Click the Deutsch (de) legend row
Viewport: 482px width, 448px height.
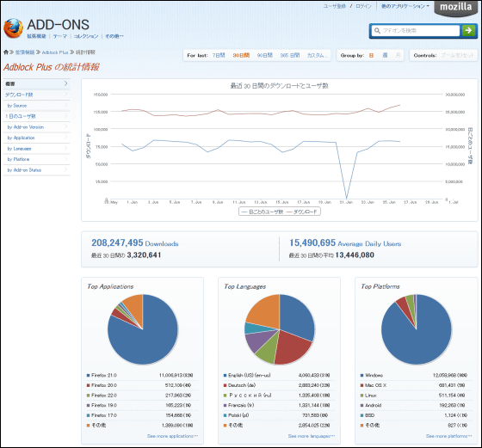279,385
